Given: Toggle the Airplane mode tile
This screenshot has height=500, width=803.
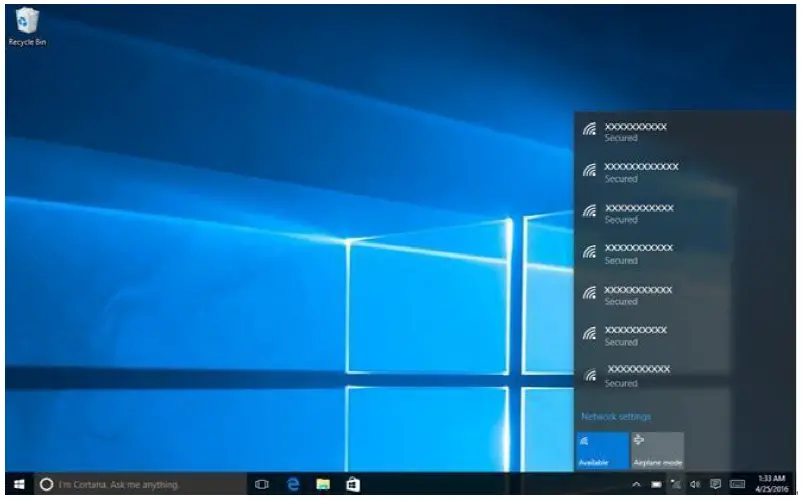Looking at the screenshot, I should point(658,450).
